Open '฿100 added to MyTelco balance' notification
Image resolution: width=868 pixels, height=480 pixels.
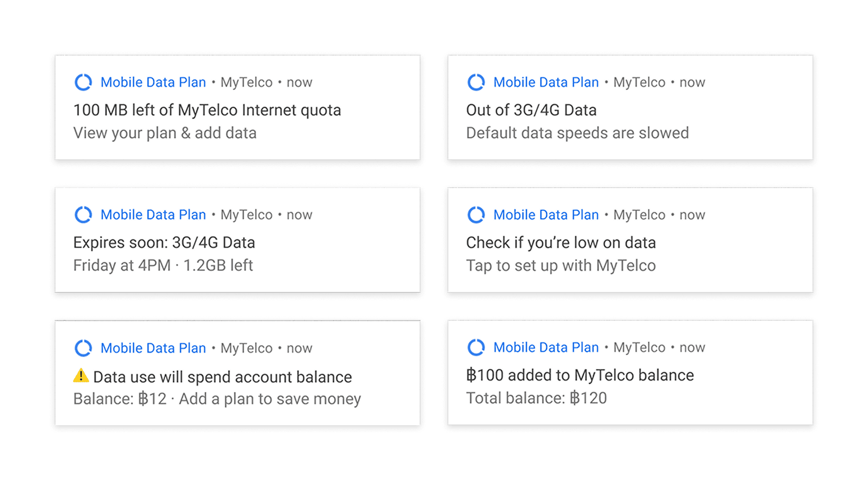(580, 375)
